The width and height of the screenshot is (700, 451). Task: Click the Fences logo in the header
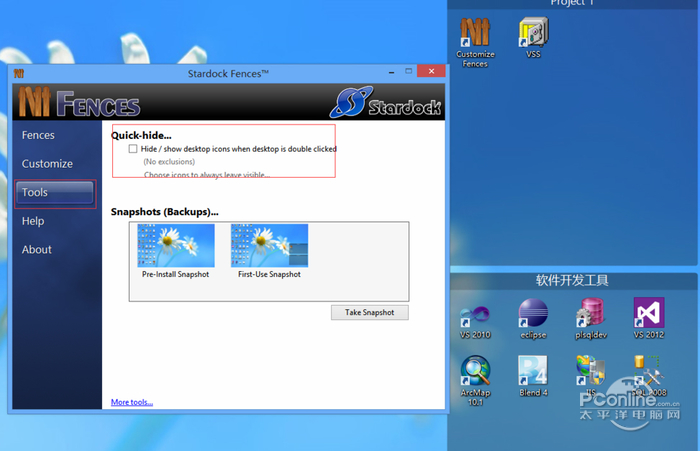[79, 103]
